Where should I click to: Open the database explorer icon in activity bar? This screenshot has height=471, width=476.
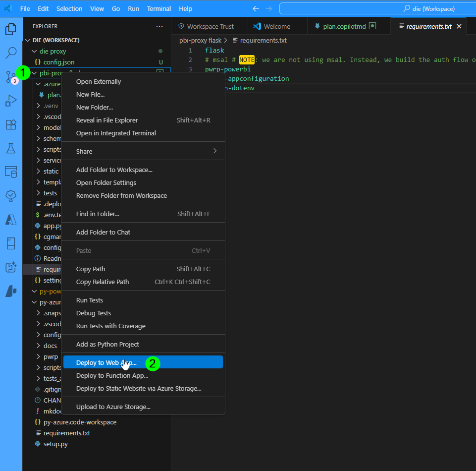[x=11, y=172]
